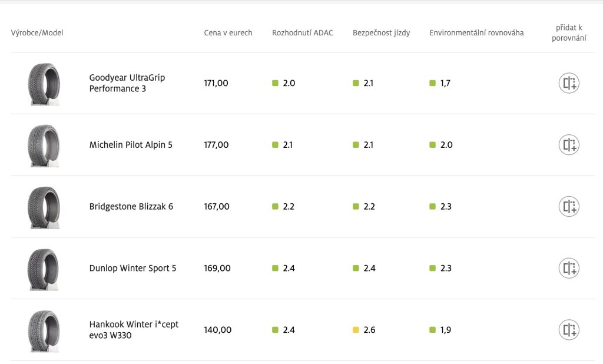This screenshot has width=603, height=364.
Task: Open Hankook Winter i*cept tire image
Action: click(44, 330)
